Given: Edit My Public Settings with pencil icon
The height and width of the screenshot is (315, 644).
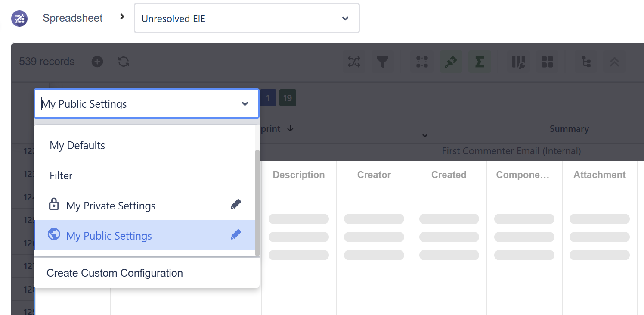Looking at the screenshot, I should [x=235, y=235].
